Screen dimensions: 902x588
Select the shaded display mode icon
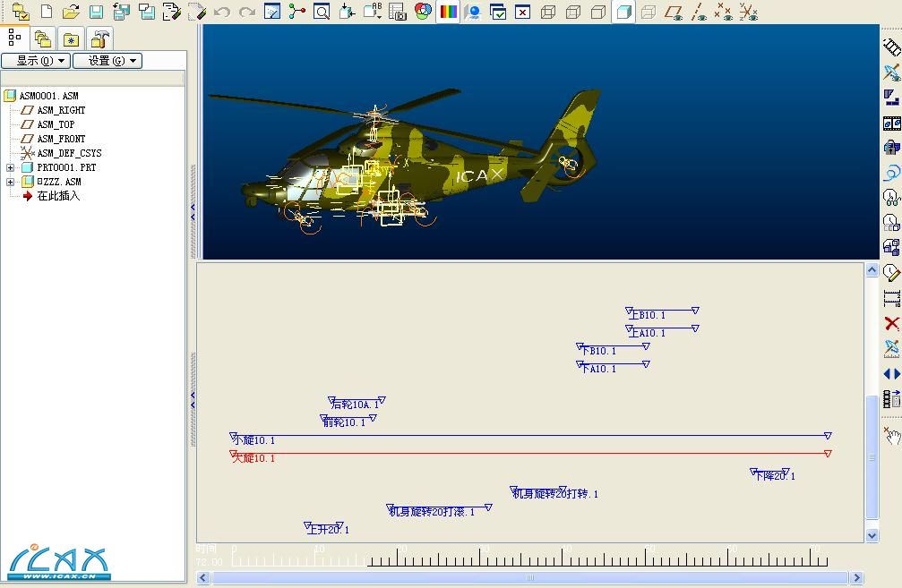(x=624, y=12)
